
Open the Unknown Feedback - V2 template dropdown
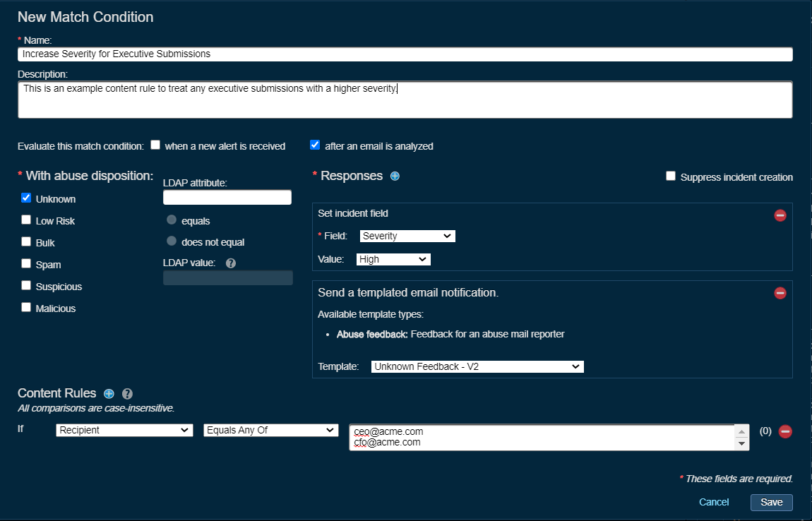click(x=477, y=366)
